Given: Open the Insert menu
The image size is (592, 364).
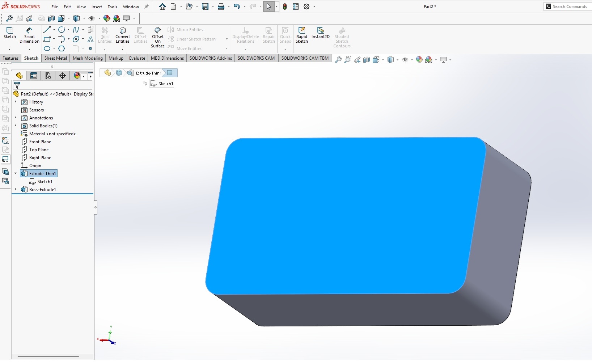Looking at the screenshot, I should [97, 7].
